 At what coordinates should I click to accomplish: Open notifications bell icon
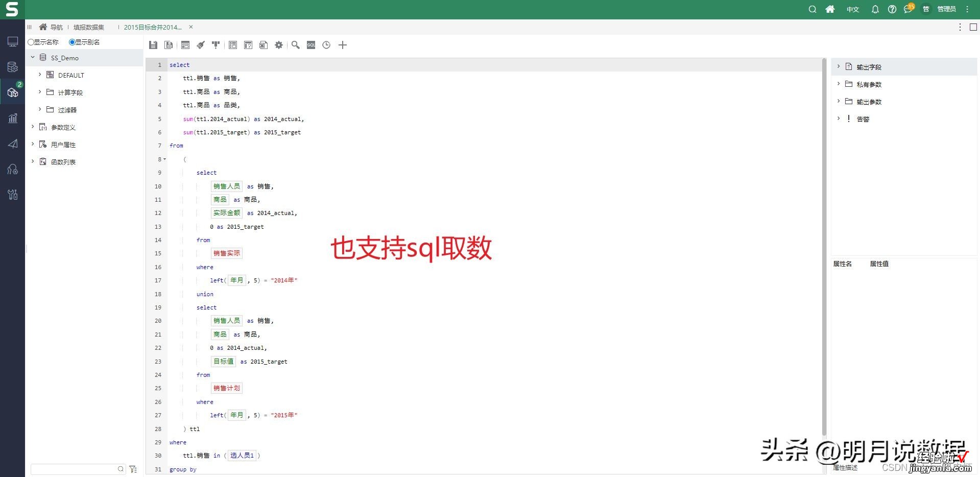[875, 9]
